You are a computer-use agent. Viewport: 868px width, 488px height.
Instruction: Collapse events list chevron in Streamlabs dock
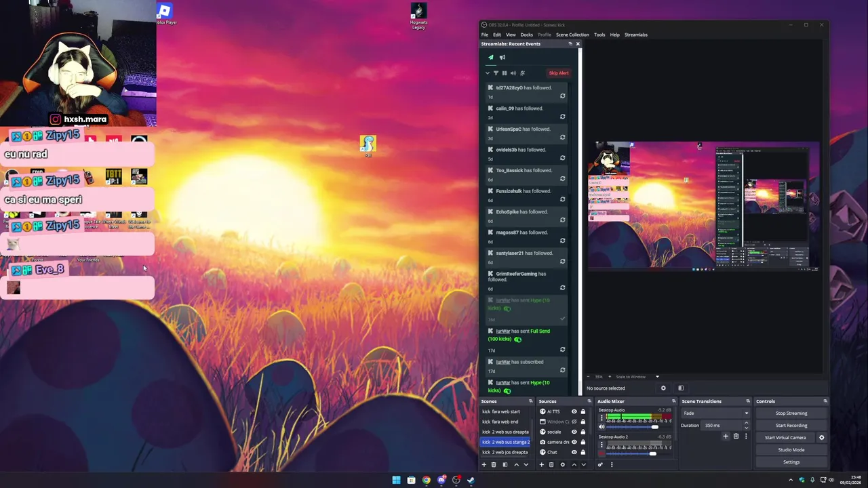pyautogui.click(x=487, y=73)
